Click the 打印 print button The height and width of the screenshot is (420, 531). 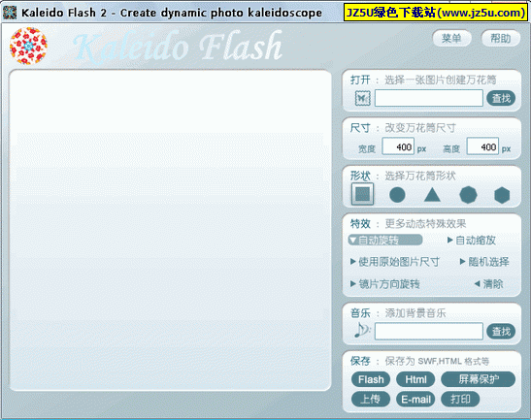[x=460, y=399]
